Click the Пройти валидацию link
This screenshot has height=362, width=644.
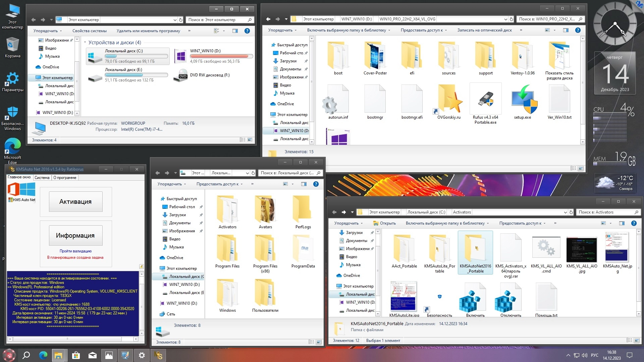[x=75, y=251]
